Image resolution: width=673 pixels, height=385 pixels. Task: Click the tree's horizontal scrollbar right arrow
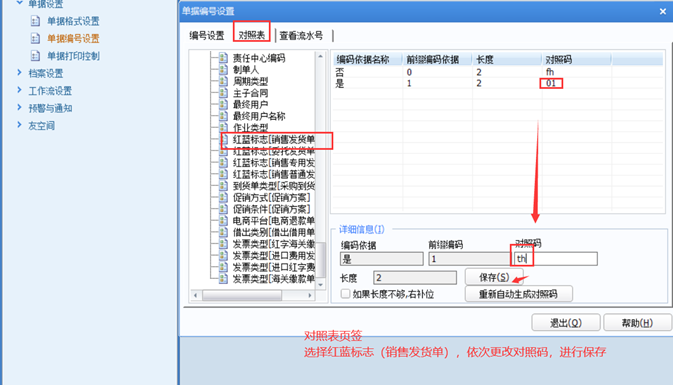[x=310, y=295]
